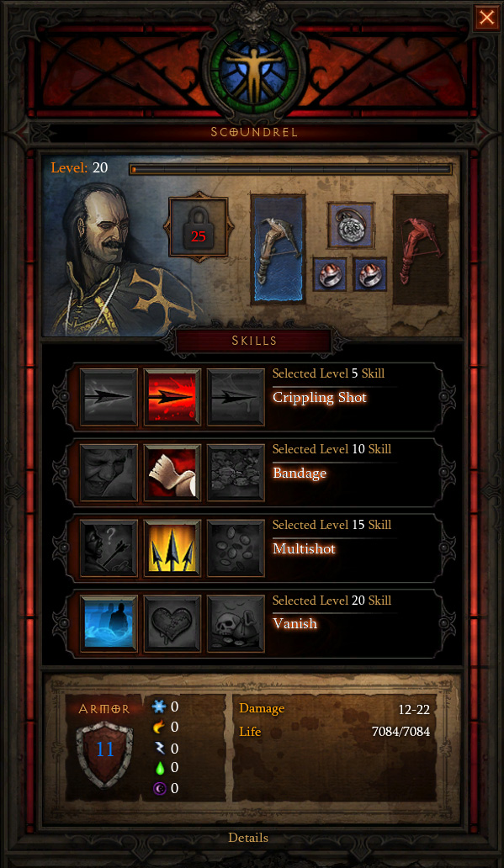Select the Bandage skill icon
Image resolution: width=504 pixels, height=868 pixels.
(x=172, y=473)
